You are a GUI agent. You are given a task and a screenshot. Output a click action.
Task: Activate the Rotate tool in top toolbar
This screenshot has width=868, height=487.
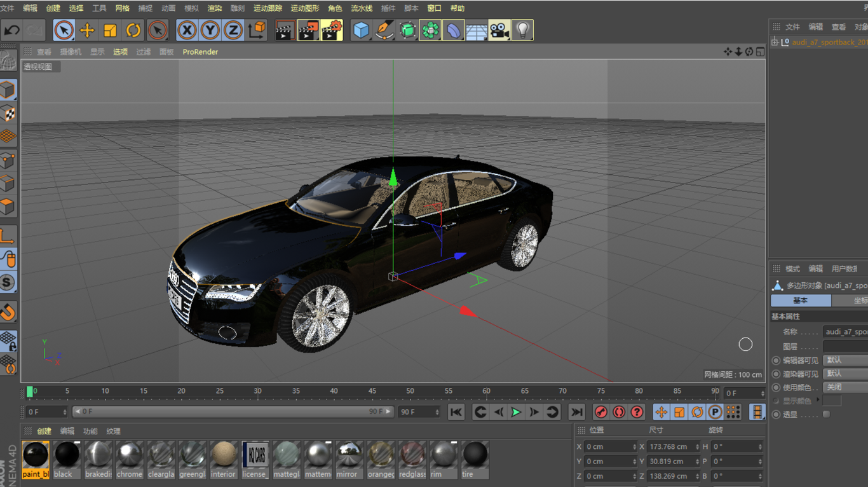(133, 30)
